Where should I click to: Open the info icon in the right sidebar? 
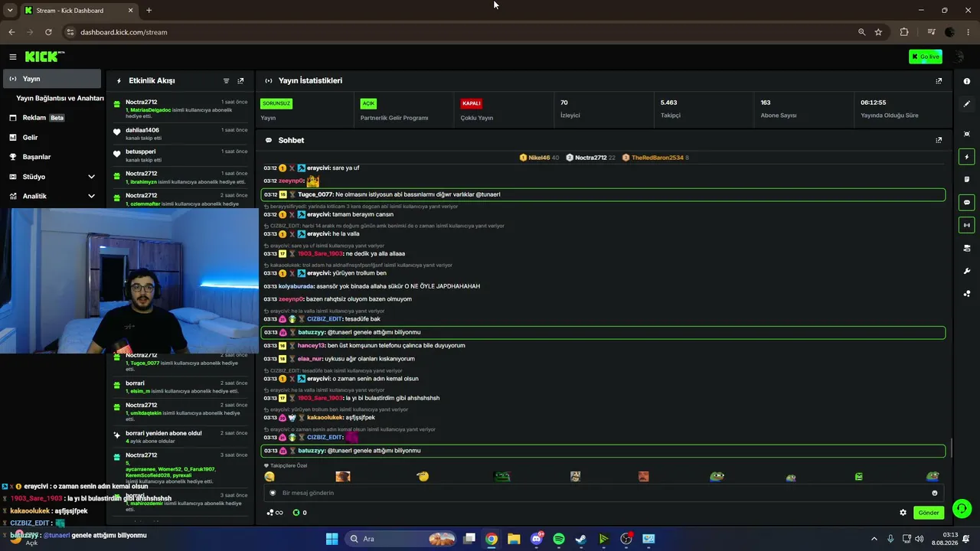pos(967,81)
